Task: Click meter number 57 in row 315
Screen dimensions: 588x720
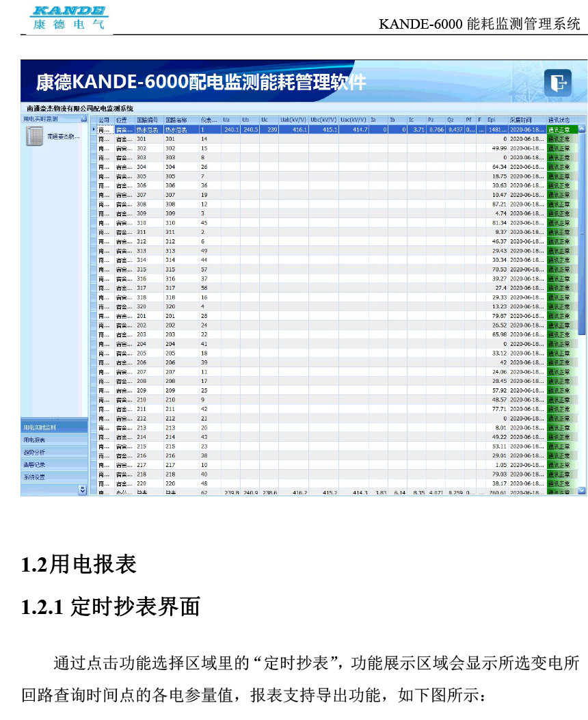Action: click(204, 269)
